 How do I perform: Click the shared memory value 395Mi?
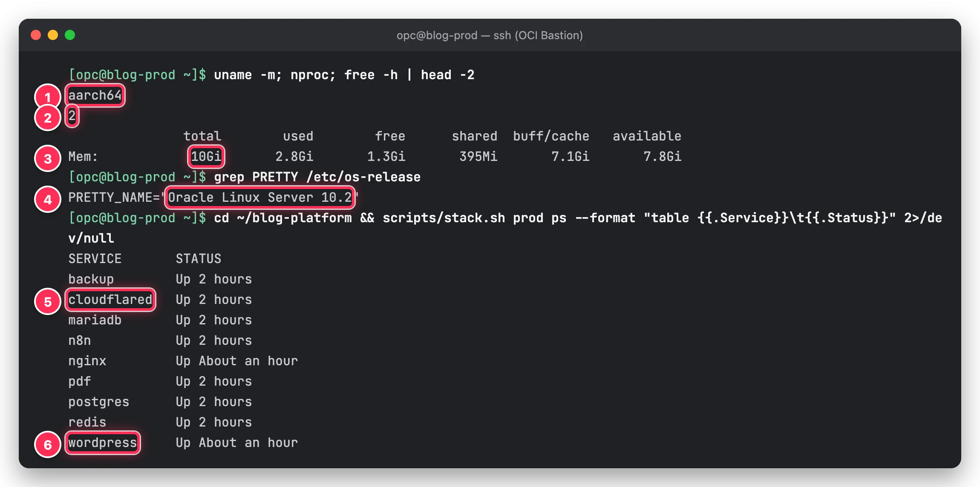pyautogui.click(x=478, y=157)
